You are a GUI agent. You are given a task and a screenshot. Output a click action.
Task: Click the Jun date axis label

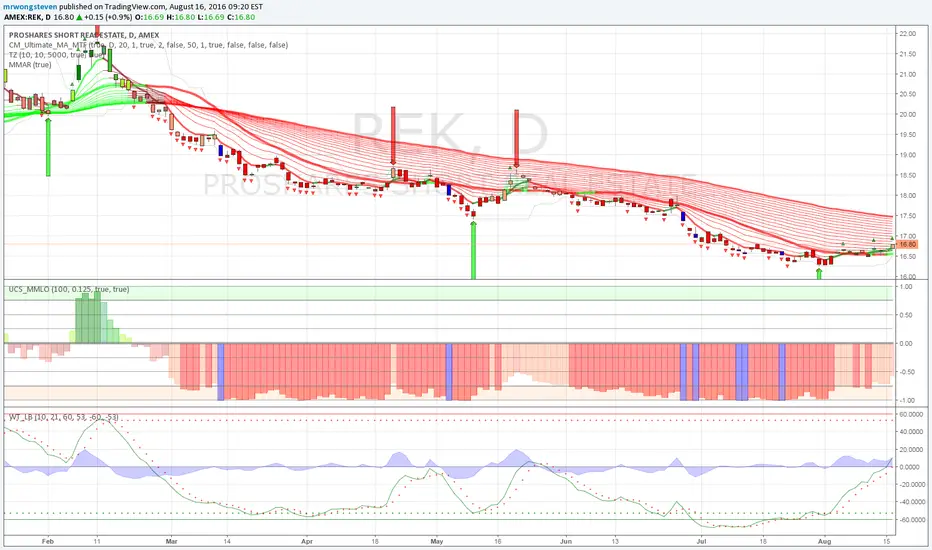[x=566, y=542]
